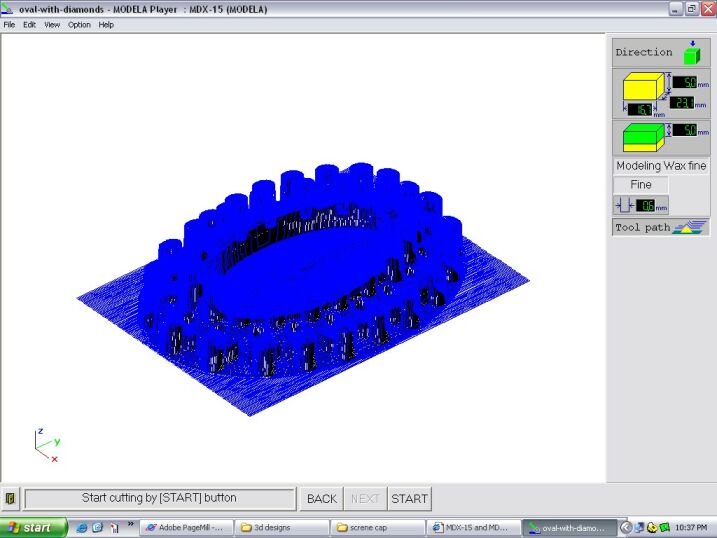Select the 16.7 mm width value

(x=640, y=108)
